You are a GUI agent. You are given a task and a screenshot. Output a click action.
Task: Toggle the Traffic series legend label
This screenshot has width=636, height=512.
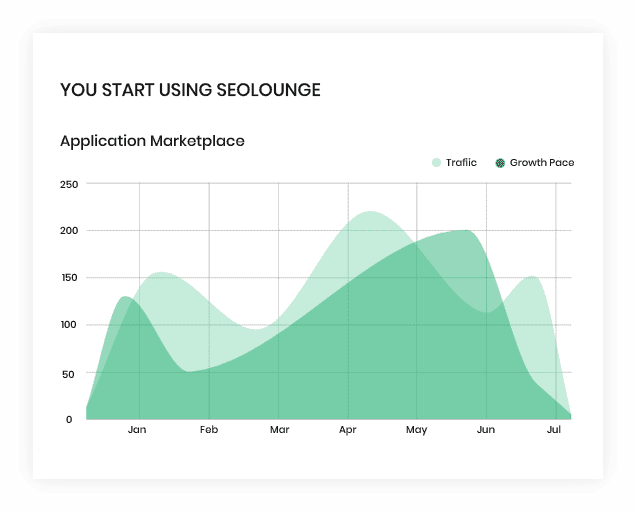tap(461, 163)
